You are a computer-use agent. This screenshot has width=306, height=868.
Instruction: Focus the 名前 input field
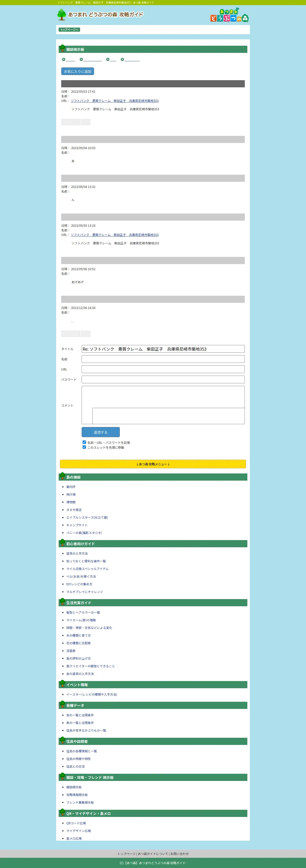pos(163,359)
